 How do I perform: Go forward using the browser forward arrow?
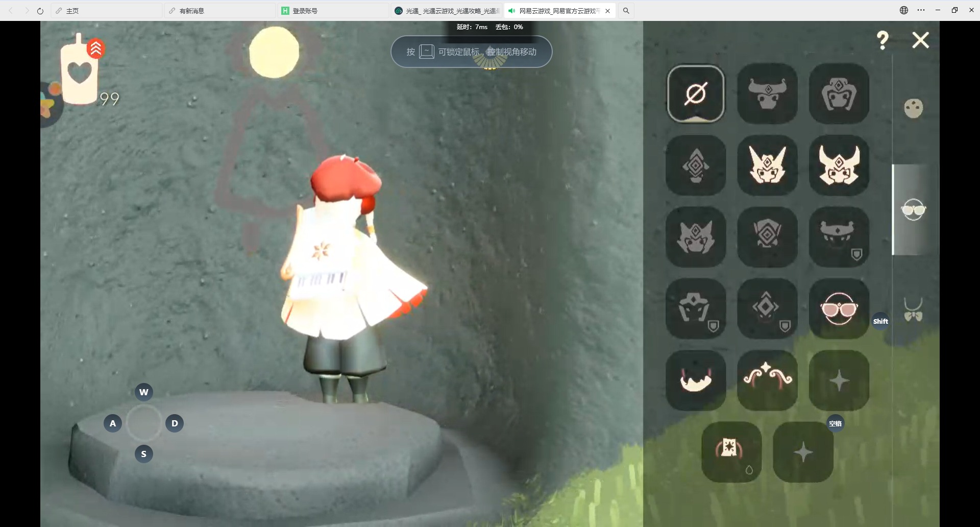pyautogui.click(x=27, y=11)
